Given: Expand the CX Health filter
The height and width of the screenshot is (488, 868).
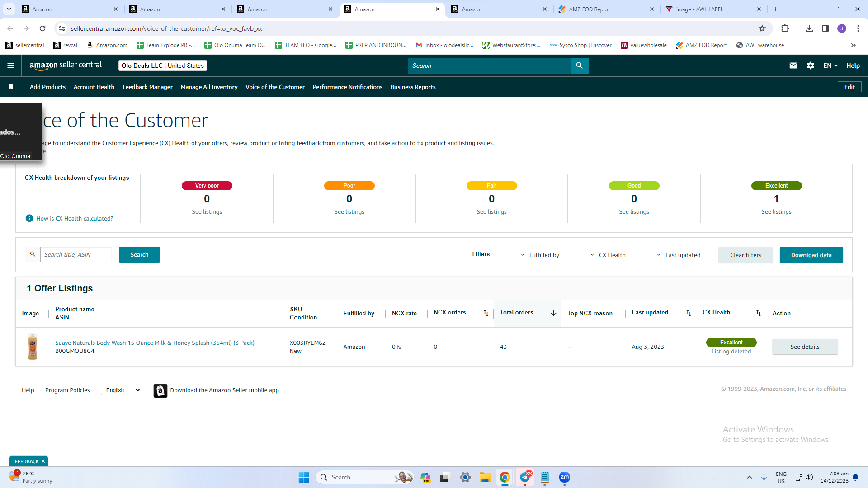Looking at the screenshot, I should click(608, 255).
